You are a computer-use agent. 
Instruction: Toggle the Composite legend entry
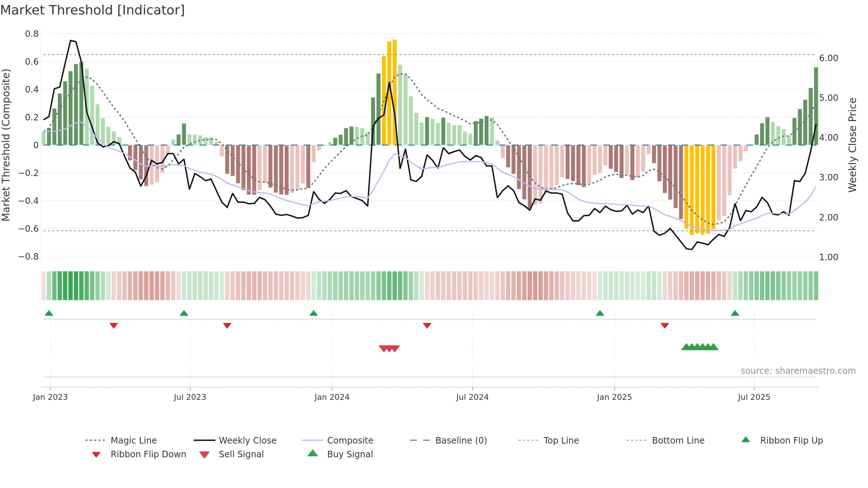tap(337, 440)
